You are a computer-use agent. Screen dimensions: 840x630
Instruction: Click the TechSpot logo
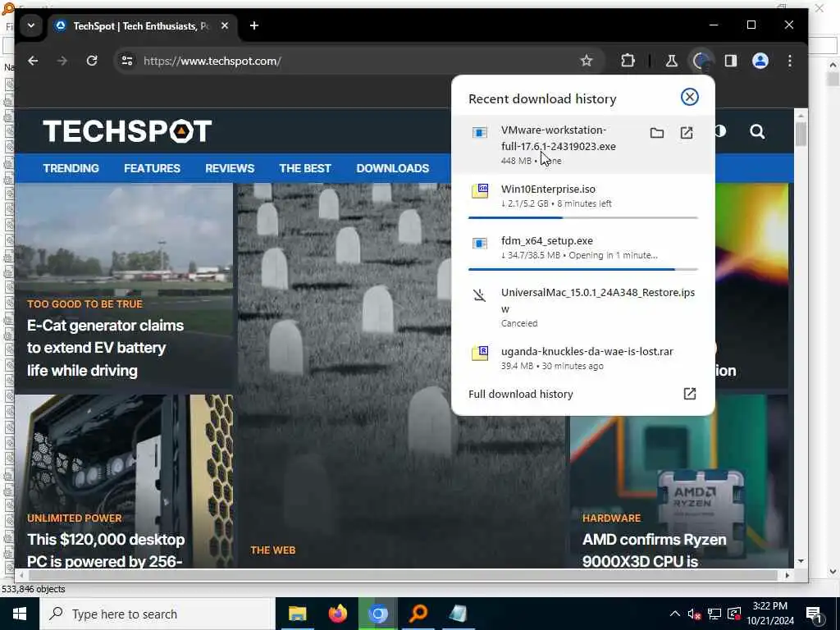[x=127, y=131]
